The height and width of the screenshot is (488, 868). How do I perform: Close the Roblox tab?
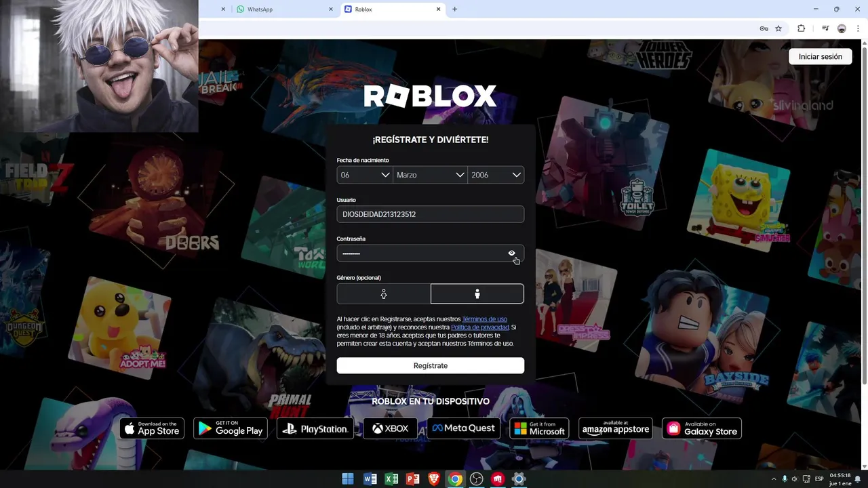point(438,9)
